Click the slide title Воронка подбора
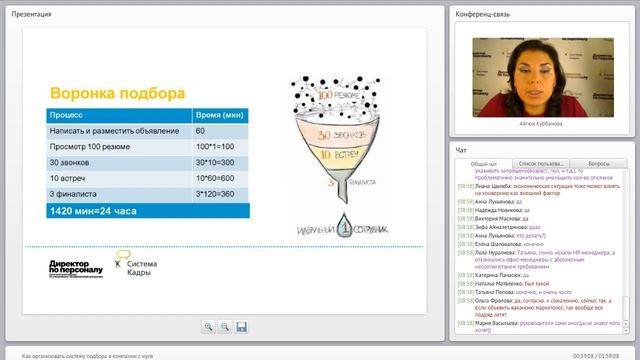The height and width of the screenshot is (360, 640). click(x=118, y=93)
